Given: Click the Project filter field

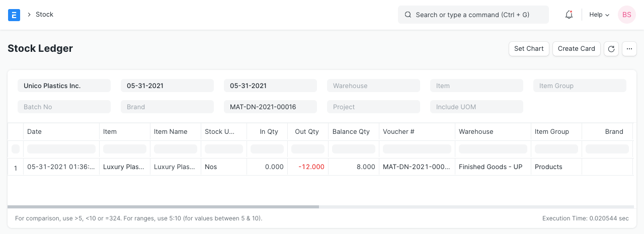Looking at the screenshot, I should [x=373, y=107].
